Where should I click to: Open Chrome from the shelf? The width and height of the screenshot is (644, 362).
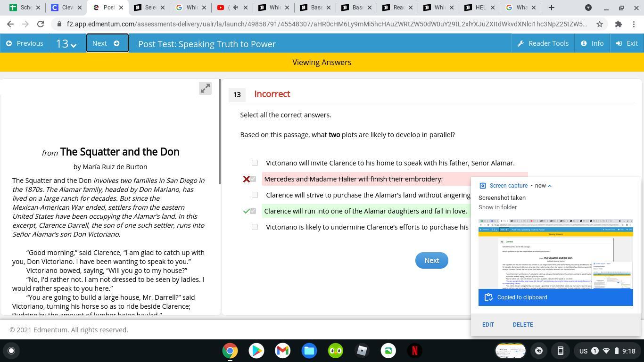[230, 351]
